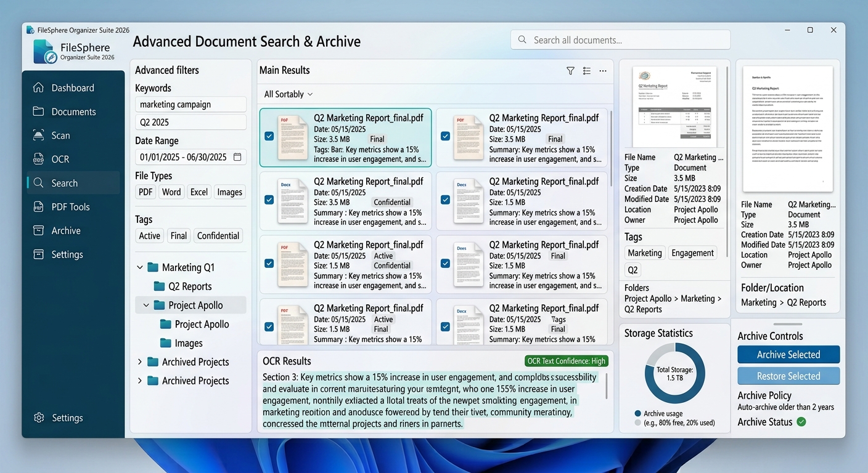Screen dimensions: 868x473
Task: Open the Q2 Marketing Report table preview thumbnail
Action: click(x=676, y=107)
